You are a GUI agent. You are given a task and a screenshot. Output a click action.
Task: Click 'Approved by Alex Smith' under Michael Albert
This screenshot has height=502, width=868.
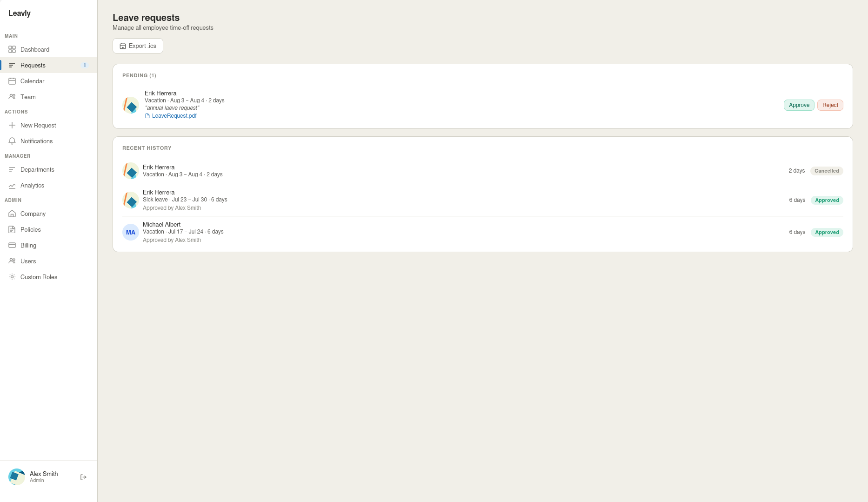[x=172, y=240]
